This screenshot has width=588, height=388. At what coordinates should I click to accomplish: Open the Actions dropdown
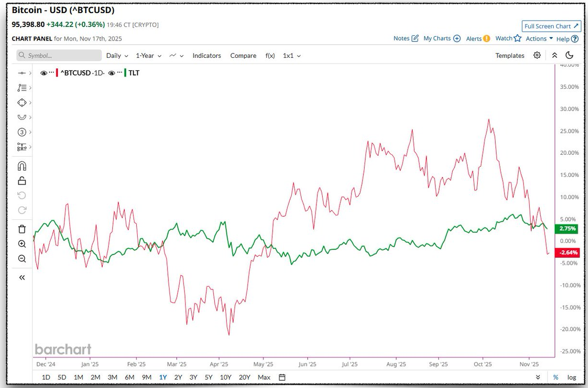[539, 38]
